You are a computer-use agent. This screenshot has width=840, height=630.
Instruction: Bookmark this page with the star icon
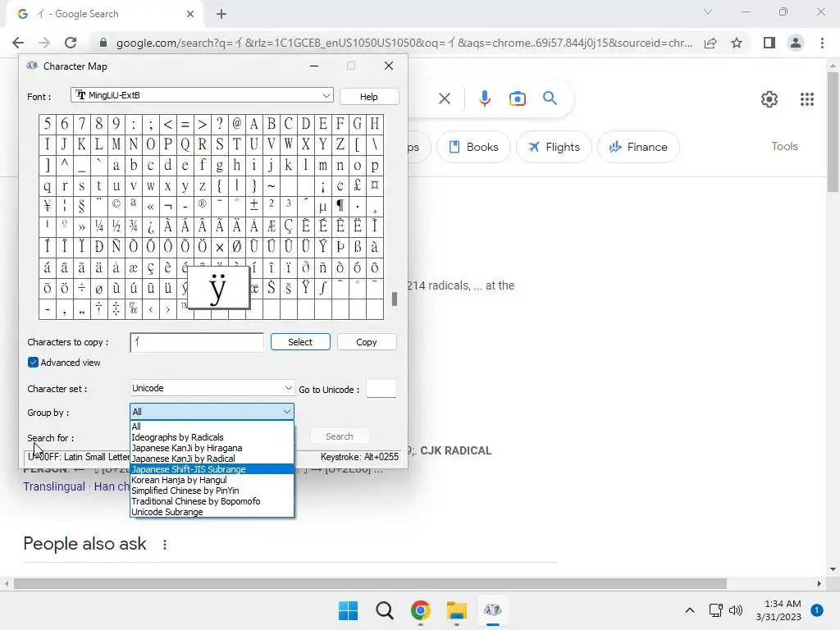(x=737, y=43)
